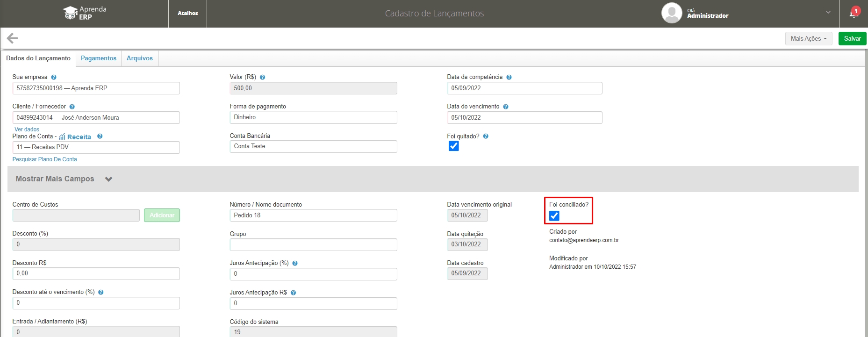Switch to the Pagamentos tab

coord(99,58)
